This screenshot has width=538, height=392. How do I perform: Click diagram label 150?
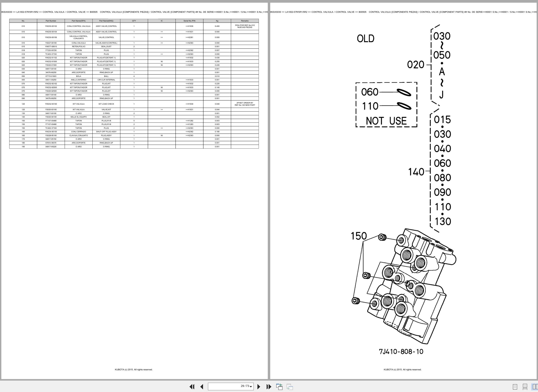click(359, 236)
